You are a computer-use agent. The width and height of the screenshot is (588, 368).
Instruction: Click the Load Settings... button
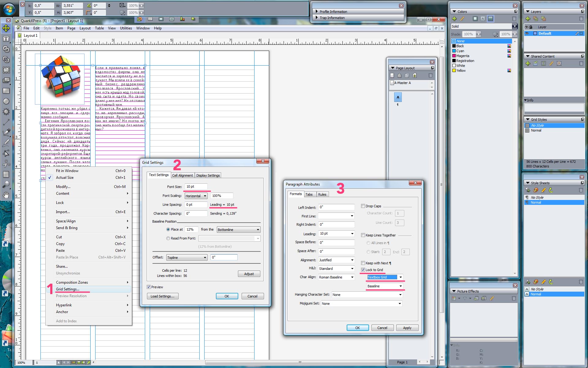pos(162,296)
